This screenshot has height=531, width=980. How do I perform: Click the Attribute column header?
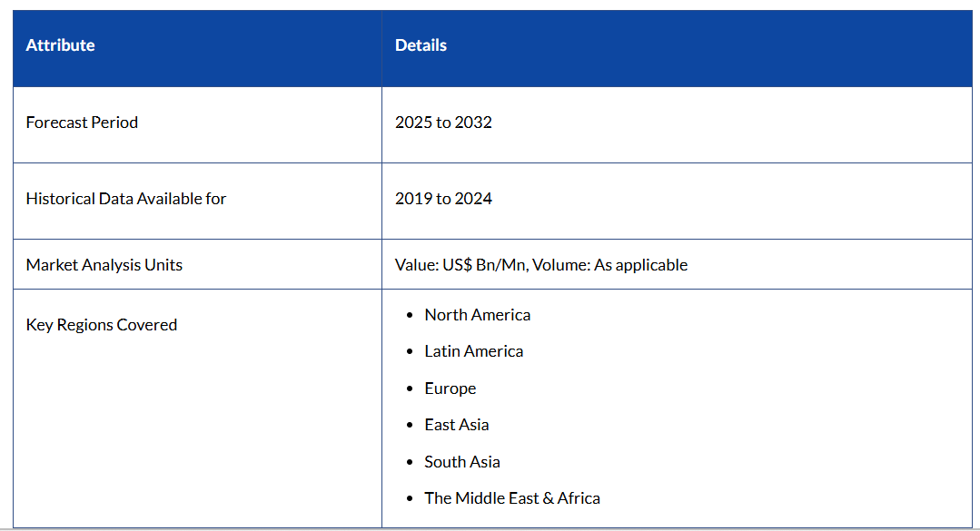pos(60,45)
